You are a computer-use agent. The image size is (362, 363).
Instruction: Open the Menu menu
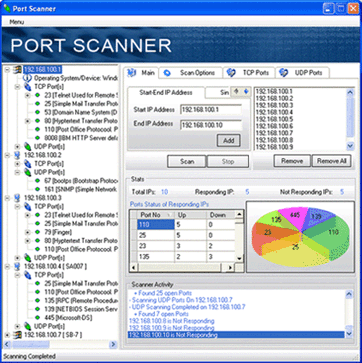16,22
